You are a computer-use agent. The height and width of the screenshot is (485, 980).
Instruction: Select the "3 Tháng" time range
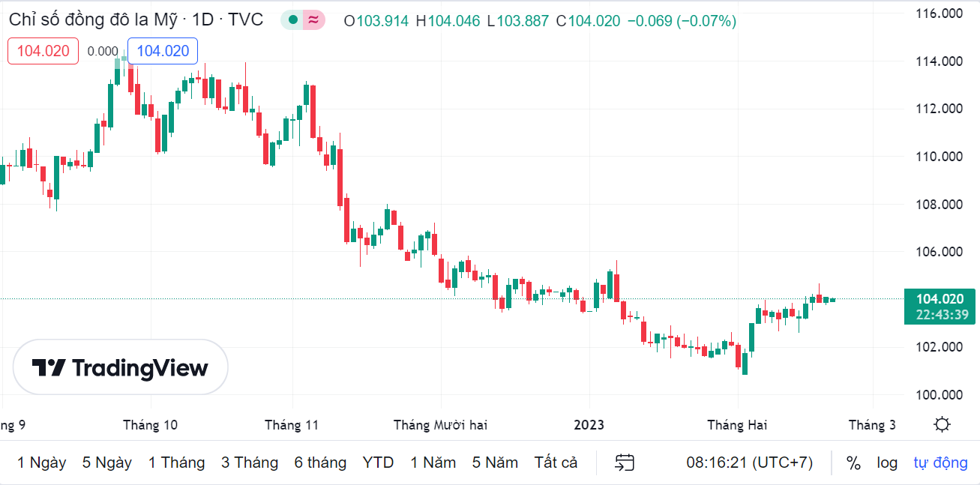coord(250,463)
